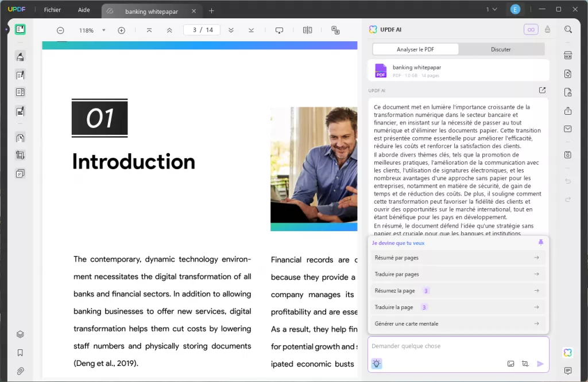Open the attachments paperclip panel

20,371
